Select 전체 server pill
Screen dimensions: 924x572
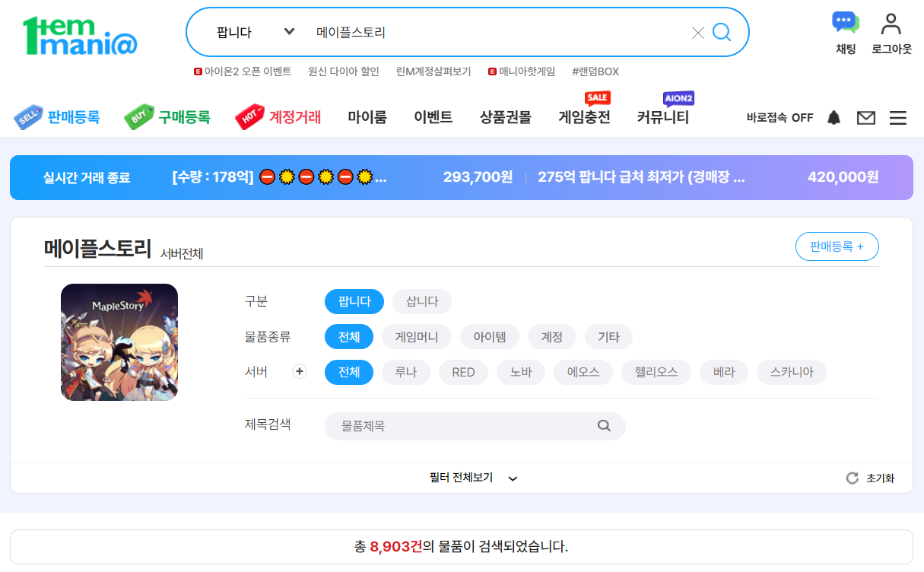click(x=349, y=372)
